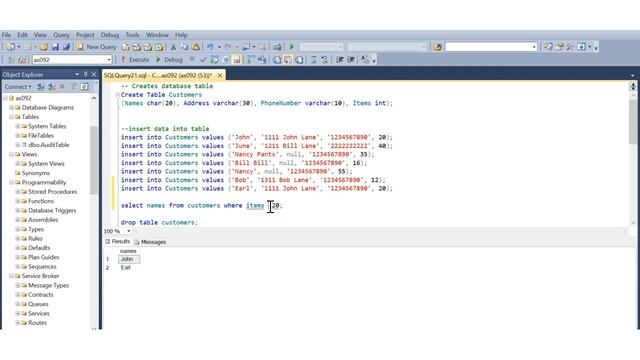
Task: Click the Copy icon in toolbar
Action: 184,47
